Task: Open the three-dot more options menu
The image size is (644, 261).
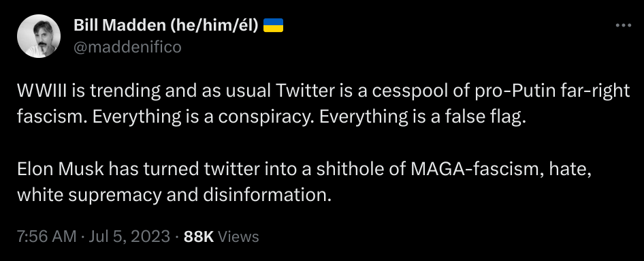Action: pyautogui.click(x=624, y=25)
